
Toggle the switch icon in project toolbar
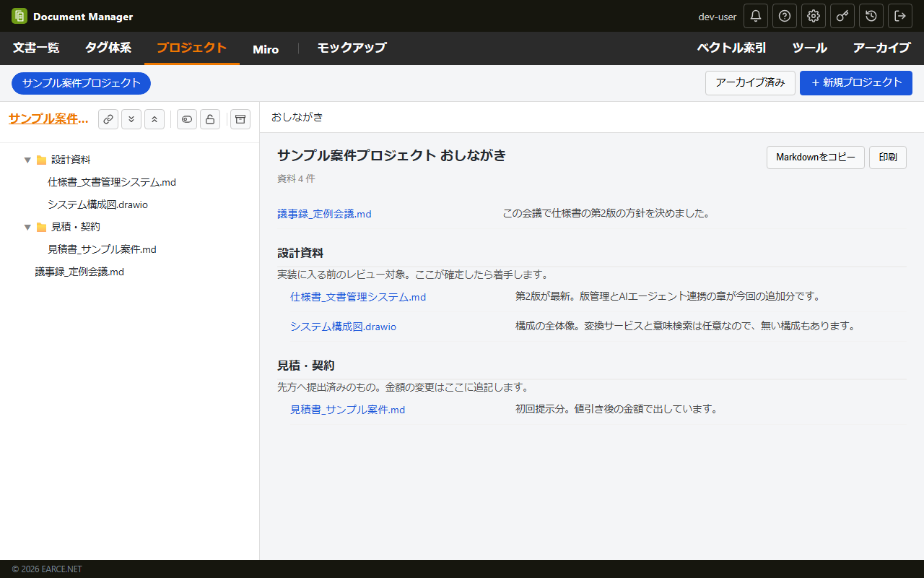click(x=187, y=119)
